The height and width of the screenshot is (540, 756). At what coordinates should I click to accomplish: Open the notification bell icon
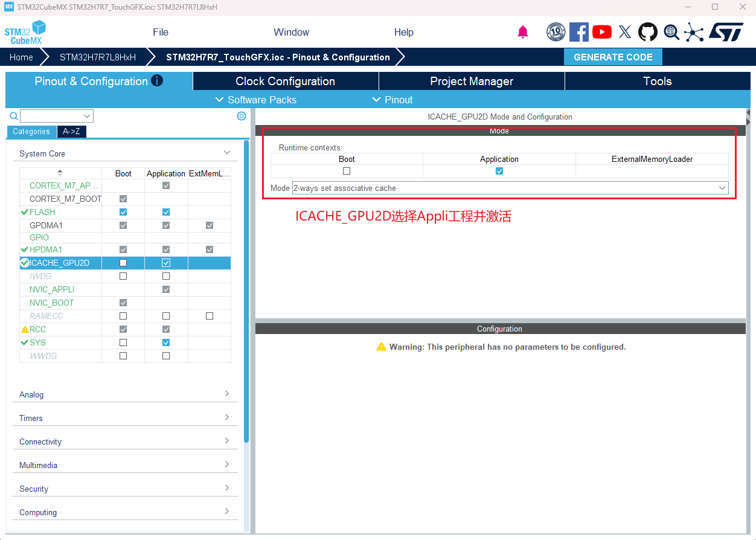coord(523,32)
